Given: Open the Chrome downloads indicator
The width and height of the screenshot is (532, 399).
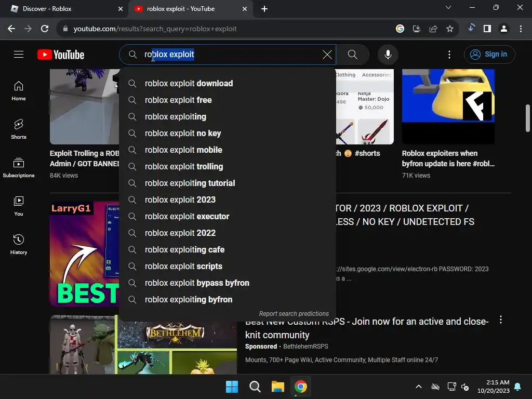Looking at the screenshot, I should pos(471,29).
